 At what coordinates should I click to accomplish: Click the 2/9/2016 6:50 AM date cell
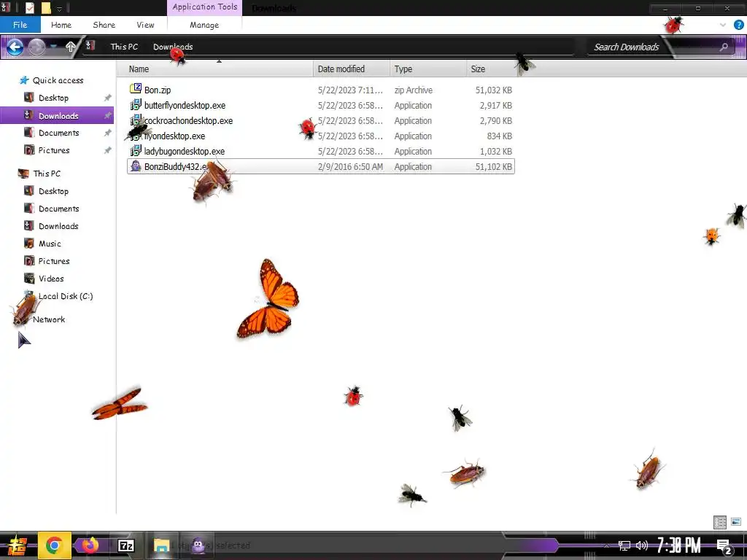click(350, 167)
